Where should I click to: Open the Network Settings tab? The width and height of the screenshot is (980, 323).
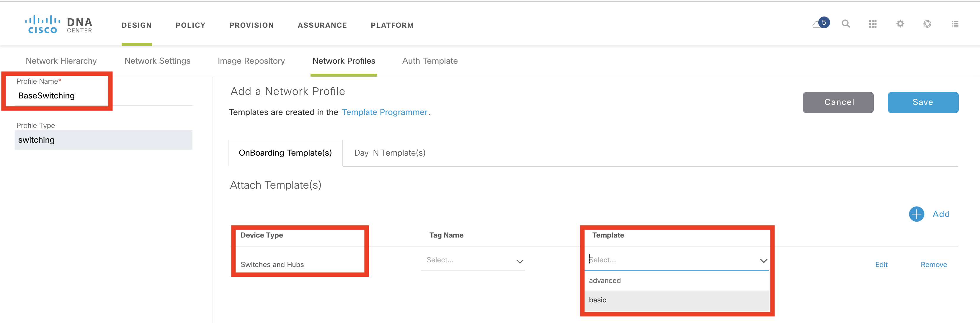157,61
